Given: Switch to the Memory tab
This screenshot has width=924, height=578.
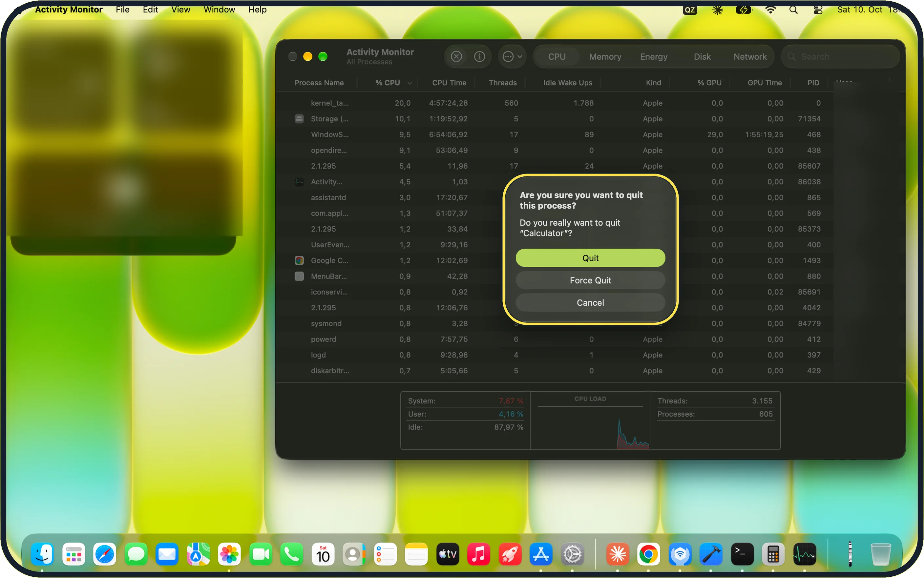Looking at the screenshot, I should (x=605, y=56).
